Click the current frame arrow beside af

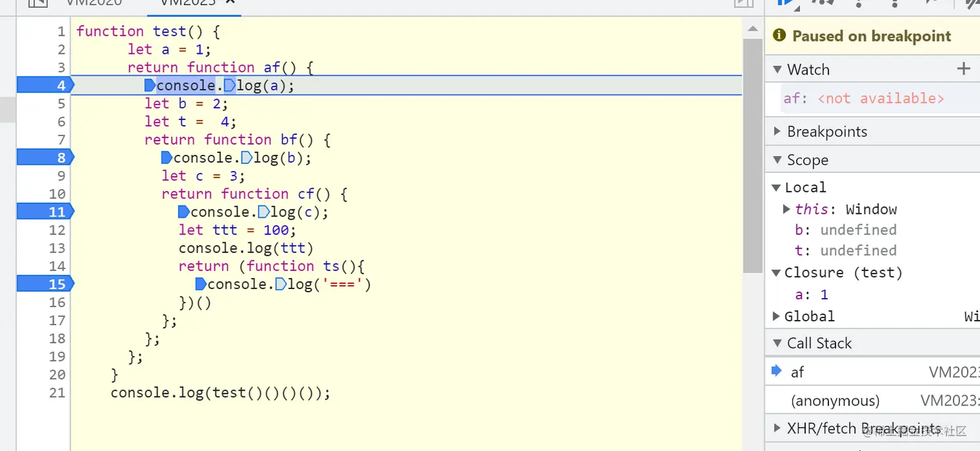pyautogui.click(x=776, y=371)
